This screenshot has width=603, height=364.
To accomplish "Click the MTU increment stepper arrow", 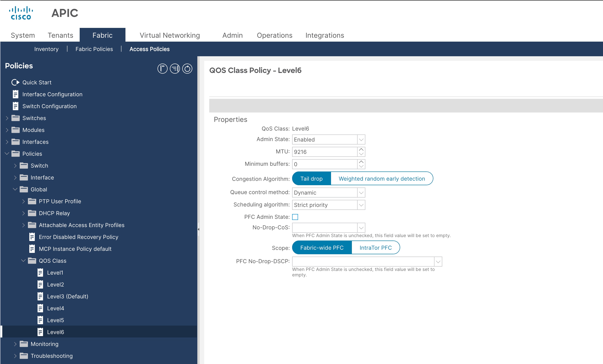I will [x=361, y=150].
